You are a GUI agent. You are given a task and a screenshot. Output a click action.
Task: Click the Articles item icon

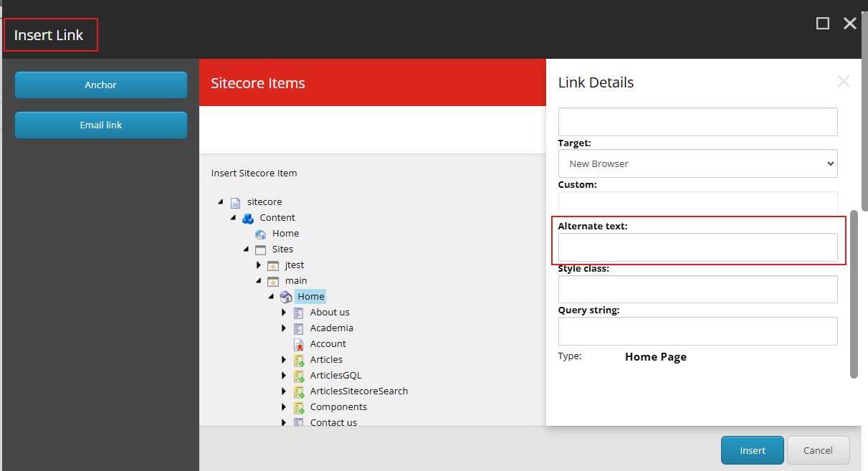click(x=298, y=359)
